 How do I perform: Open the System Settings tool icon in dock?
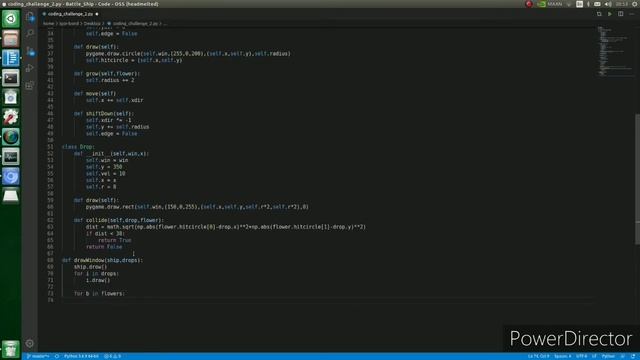tap(11, 117)
